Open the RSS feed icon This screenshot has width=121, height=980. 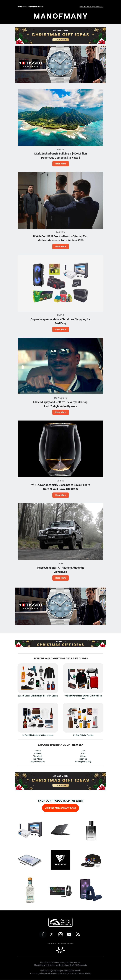click(x=78, y=934)
